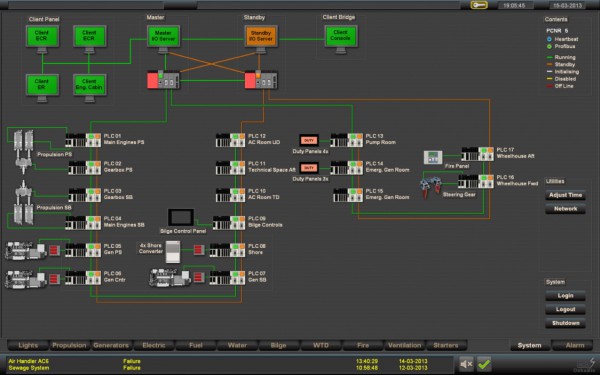Select the Steering Gear icon

click(431, 188)
